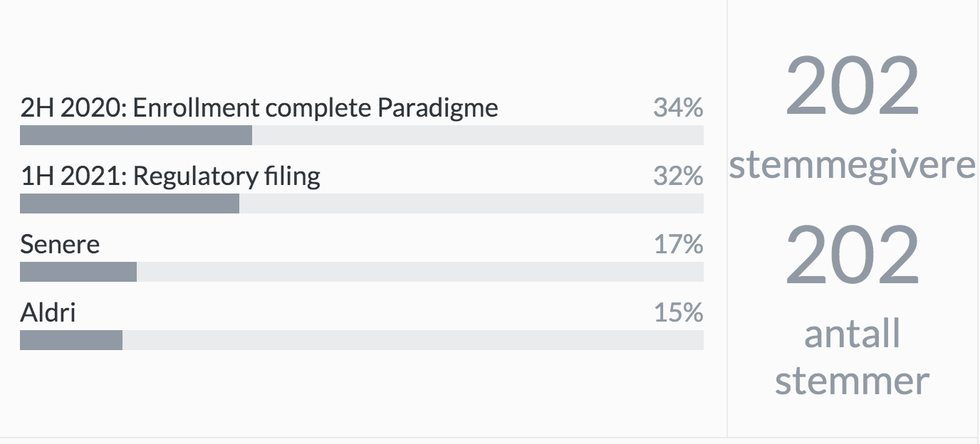Viewport: 980px width, 444px height.
Task: Click the unfilled part of the Regulatory filing bar
Action: pyautogui.click(x=471, y=203)
